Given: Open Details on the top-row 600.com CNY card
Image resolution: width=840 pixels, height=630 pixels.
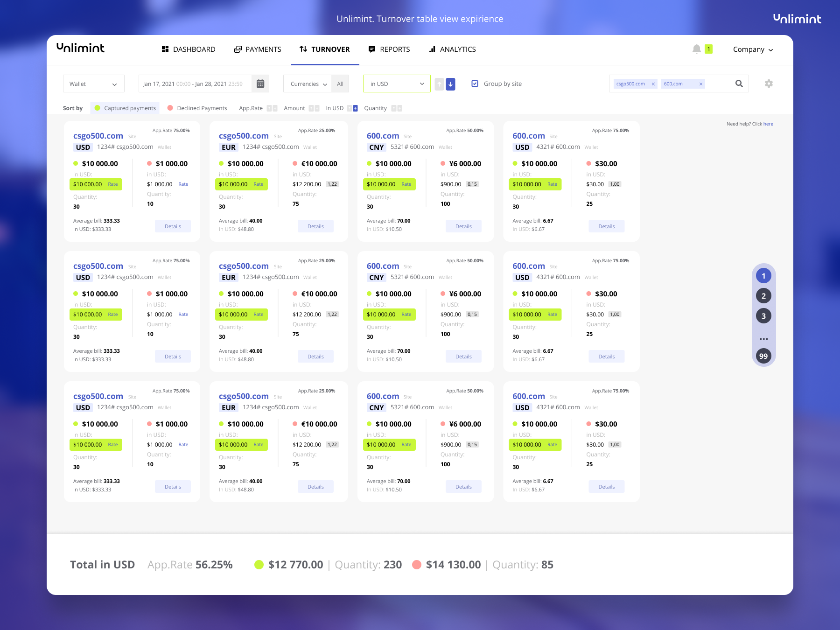Looking at the screenshot, I should [x=463, y=226].
